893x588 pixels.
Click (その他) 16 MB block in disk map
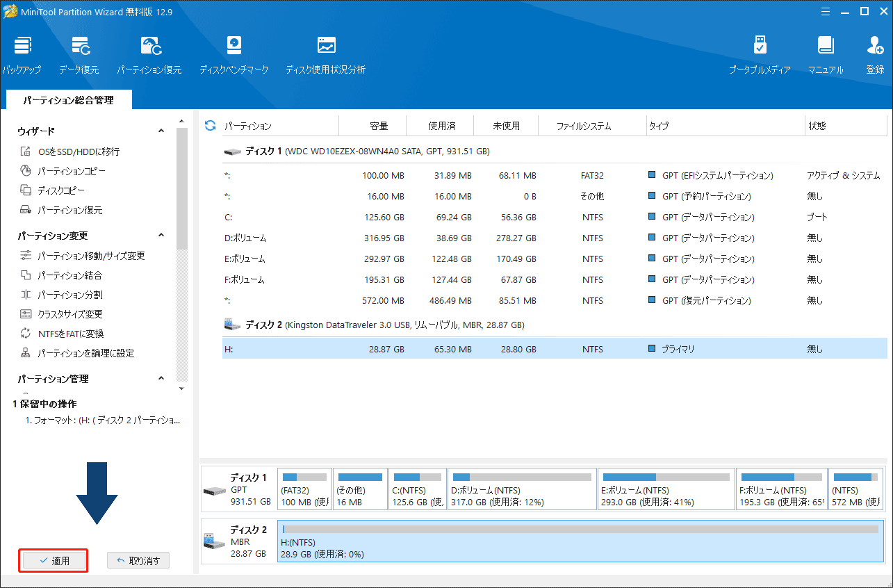[x=359, y=489]
